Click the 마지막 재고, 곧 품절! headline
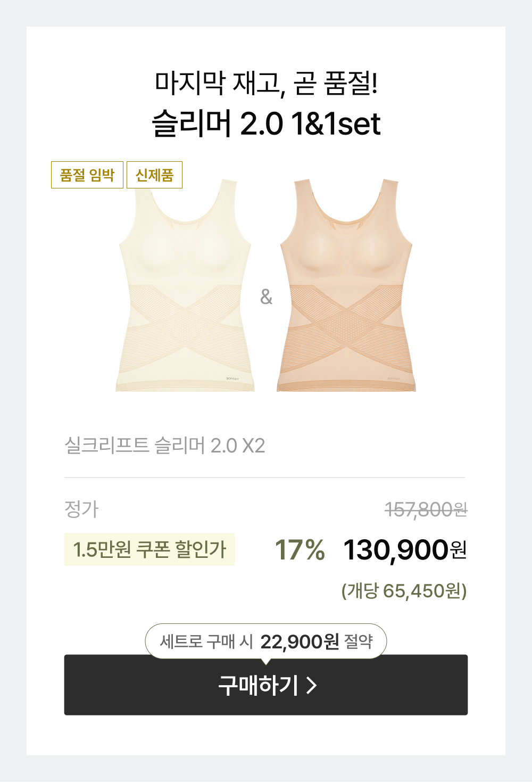 coord(266,84)
